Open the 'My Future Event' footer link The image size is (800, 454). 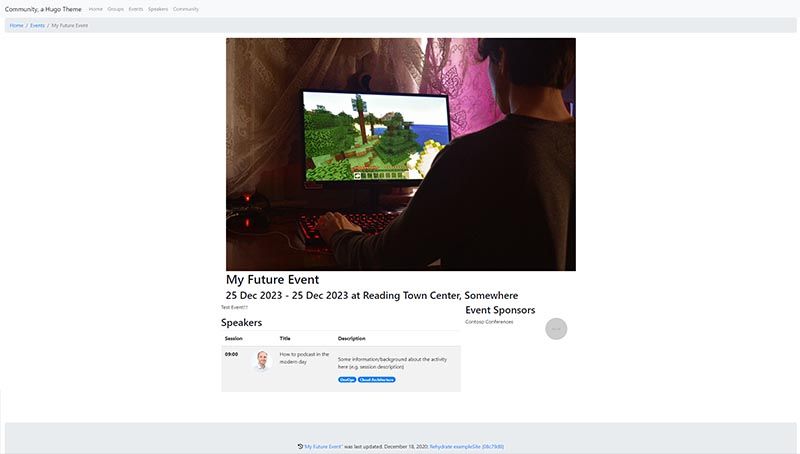coord(323,447)
